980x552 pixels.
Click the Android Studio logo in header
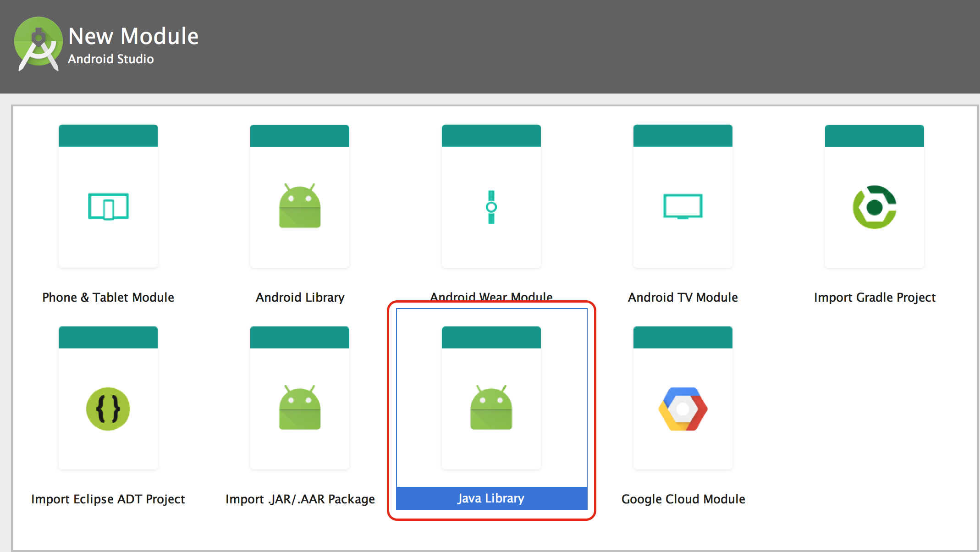(39, 44)
